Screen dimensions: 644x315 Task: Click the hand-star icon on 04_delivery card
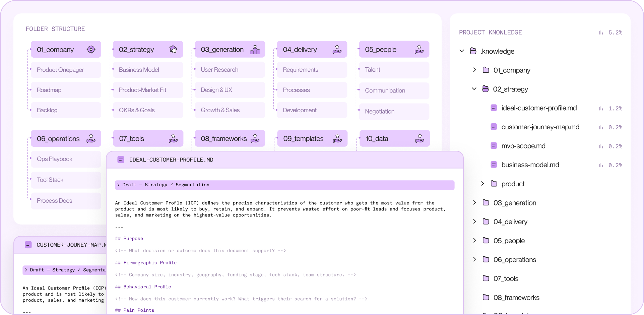(337, 49)
